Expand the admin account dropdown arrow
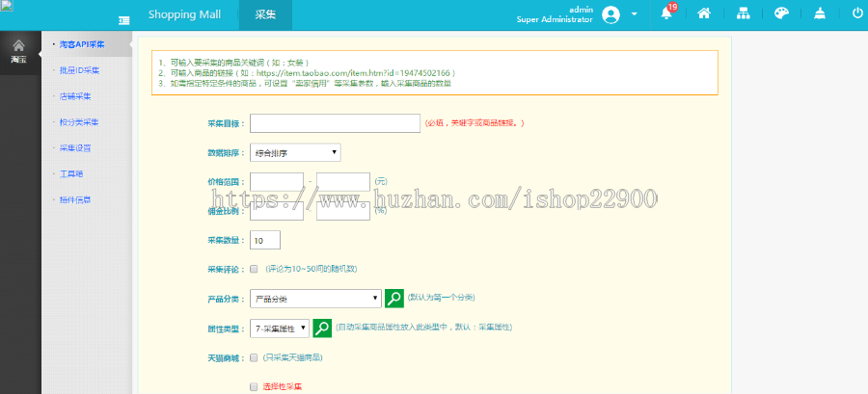 pos(635,14)
